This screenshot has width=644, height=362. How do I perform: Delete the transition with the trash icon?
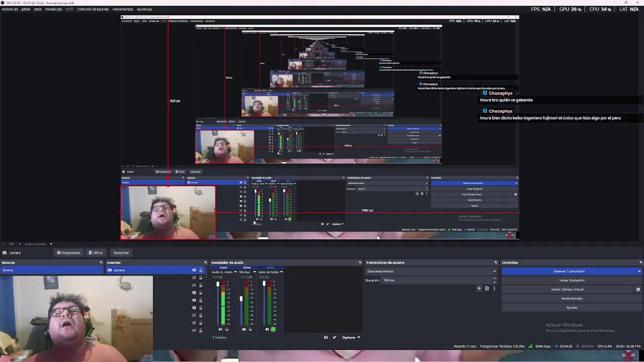(x=487, y=289)
